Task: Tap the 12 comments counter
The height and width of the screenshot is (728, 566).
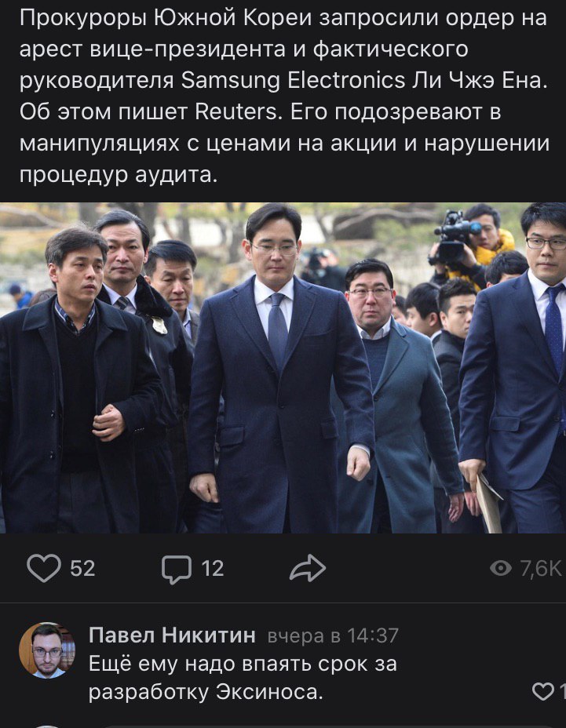Action: (213, 568)
